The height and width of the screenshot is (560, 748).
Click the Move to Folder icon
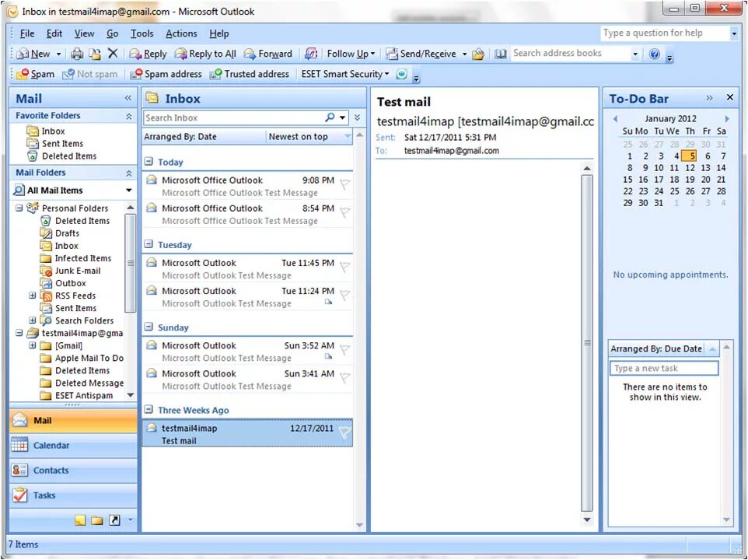coord(95,54)
